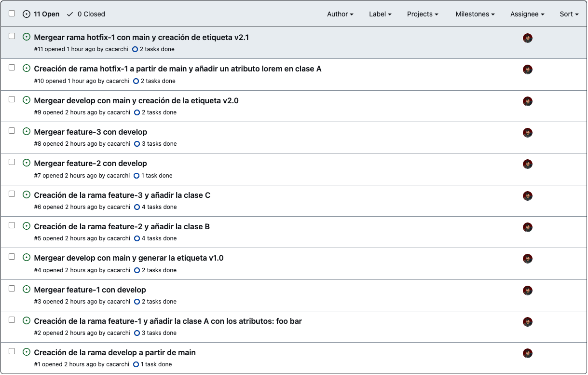Click author cacarchi on issue #1
The height and width of the screenshot is (375, 588).
pyautogui.click(x=118, y=364)
